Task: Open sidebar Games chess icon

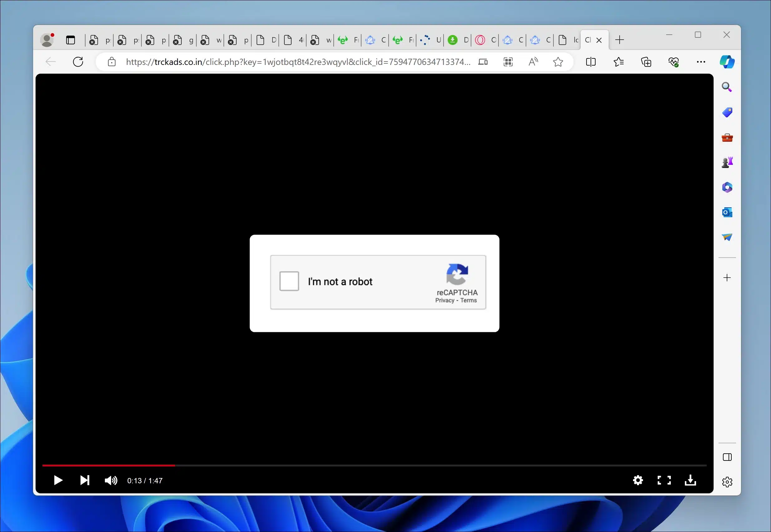Action: tap(727, 162)
